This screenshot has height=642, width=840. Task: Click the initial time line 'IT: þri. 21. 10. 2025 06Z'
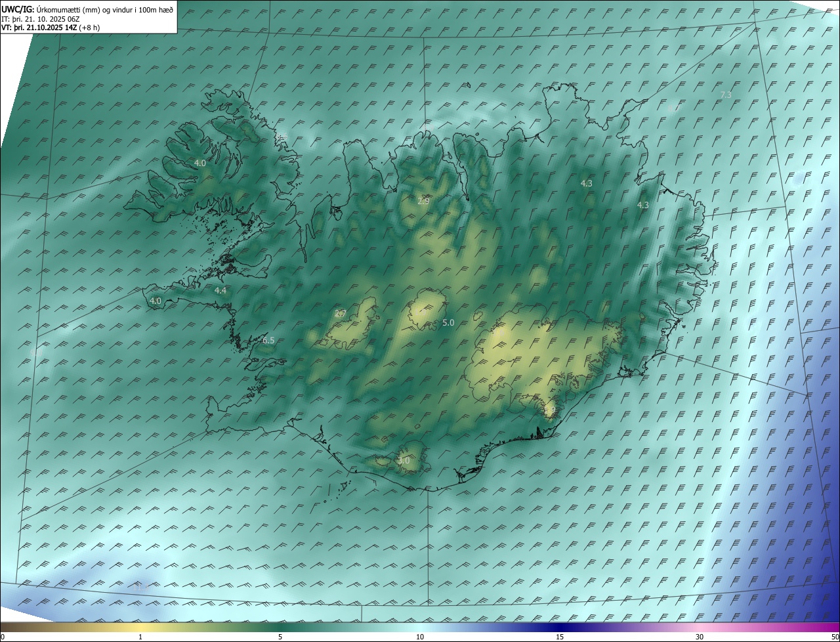41,19
